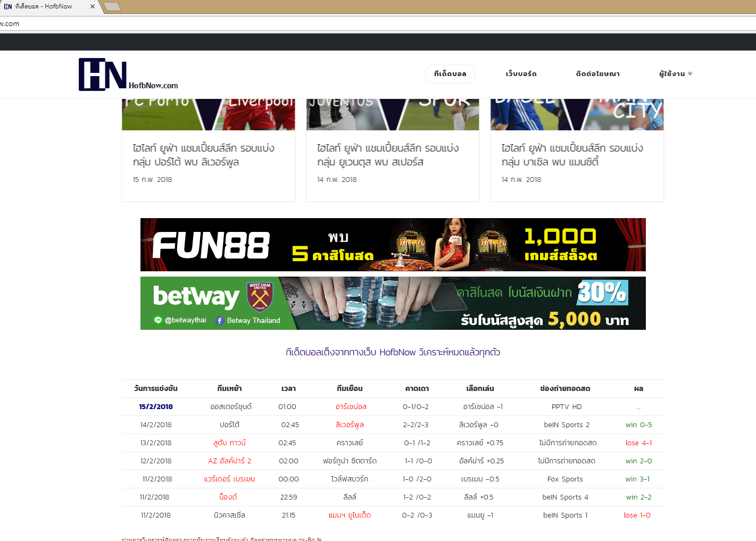The height and width of the screenshot is (541, 756).
Task: Open the FUN88 casino banner
Action: pyautogui.click(x=393, y=245)
